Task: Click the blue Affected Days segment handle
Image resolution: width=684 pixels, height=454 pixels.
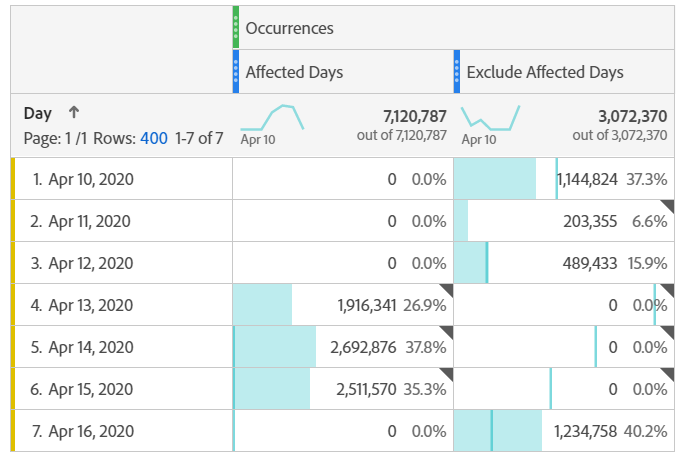Action: click(x=236, y=72)
